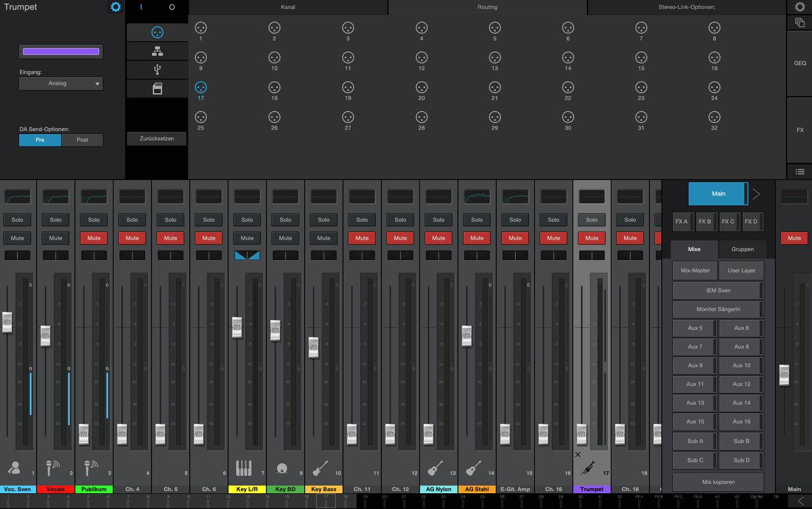Assign analog input connector 1

pos(200,28)
